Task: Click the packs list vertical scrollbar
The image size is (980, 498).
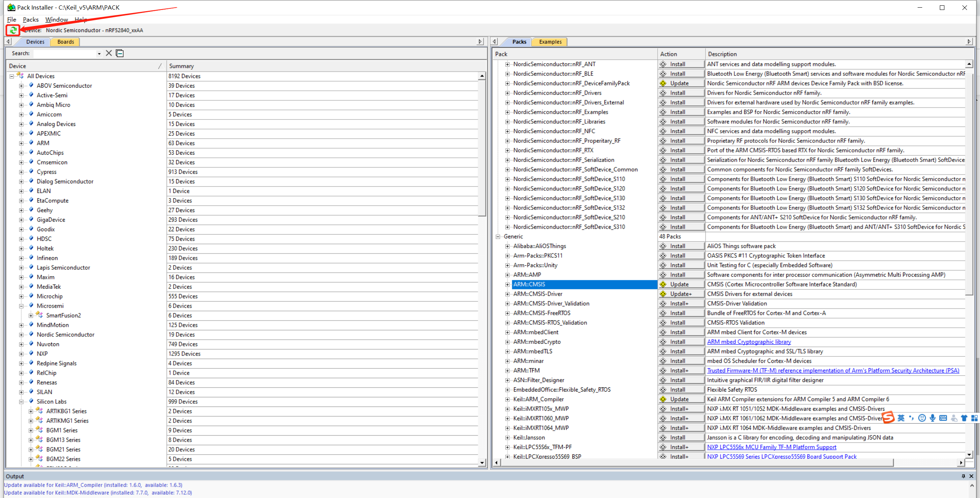Action: [969, 184]
